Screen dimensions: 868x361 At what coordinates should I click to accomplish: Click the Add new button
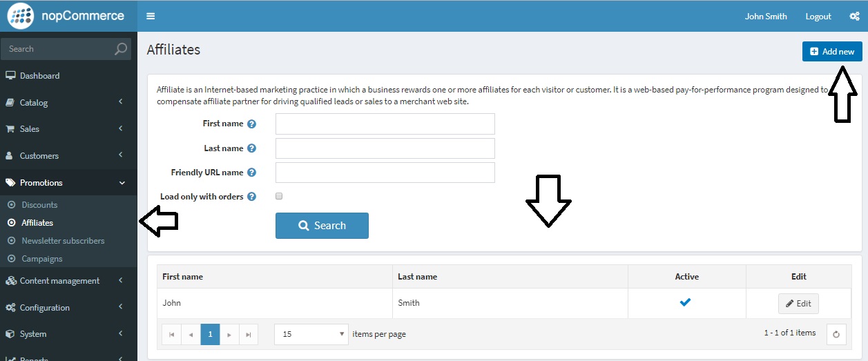pyautogui.click(x=832, y=52)
